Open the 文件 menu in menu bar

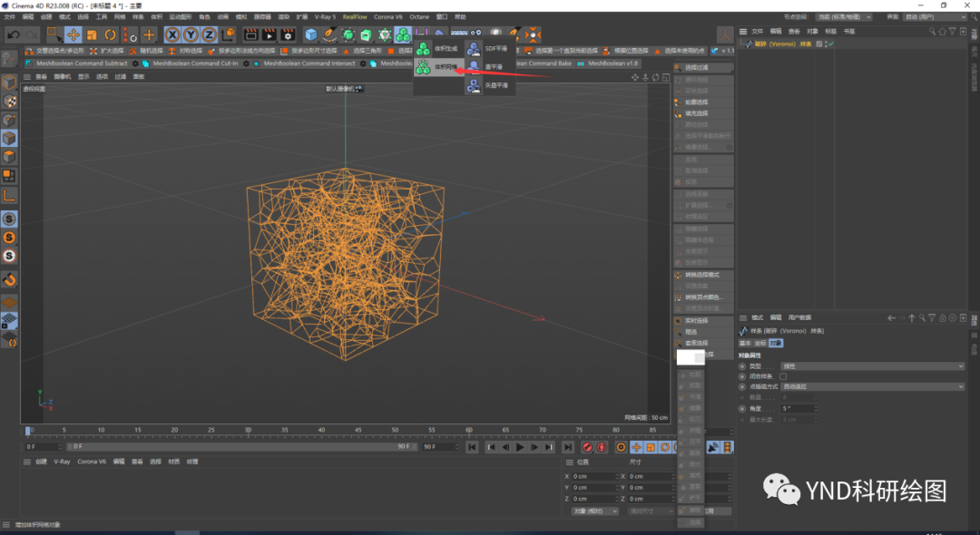pyautogui.click(x=9, y=17)
